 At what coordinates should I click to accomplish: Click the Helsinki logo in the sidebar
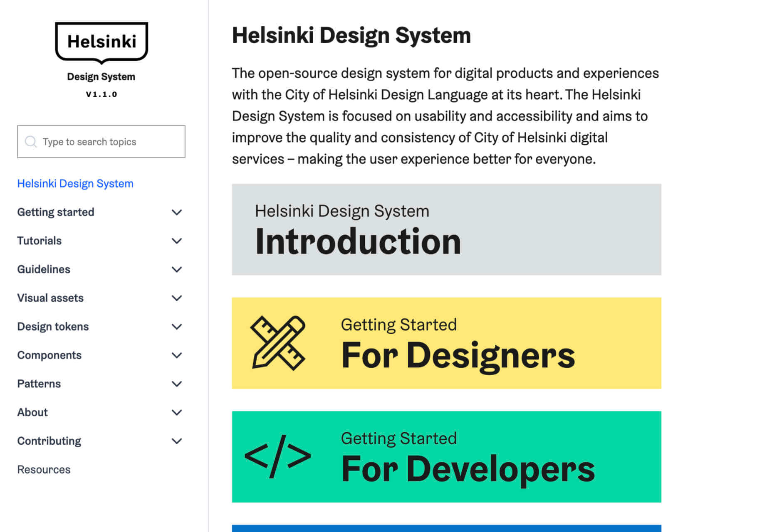[x=101, y=43]
